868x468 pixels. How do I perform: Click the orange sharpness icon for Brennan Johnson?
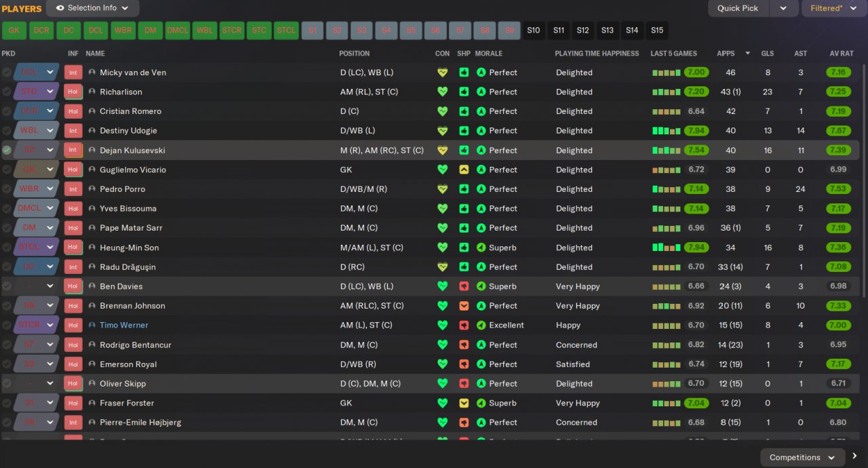[x=464, y=306]
